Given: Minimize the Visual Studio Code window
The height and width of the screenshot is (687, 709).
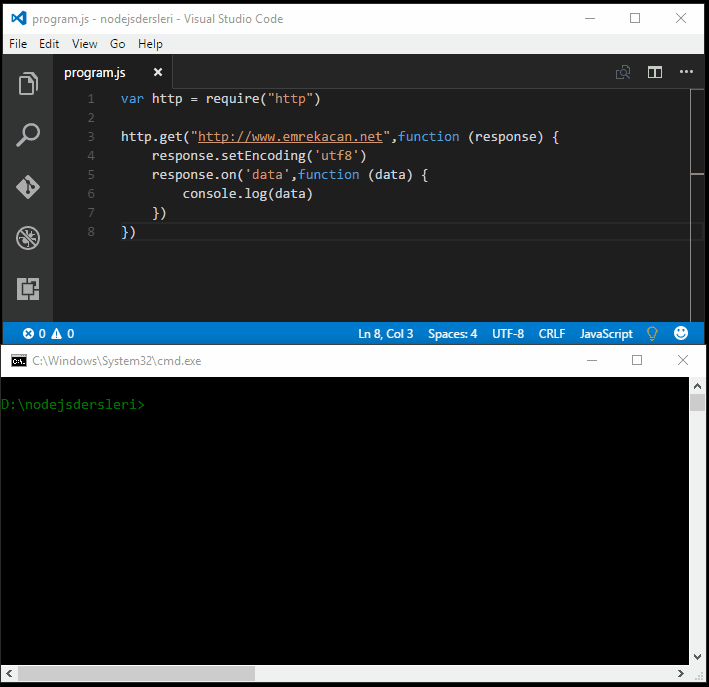Looking at the screenshot, I should [590, 19].
